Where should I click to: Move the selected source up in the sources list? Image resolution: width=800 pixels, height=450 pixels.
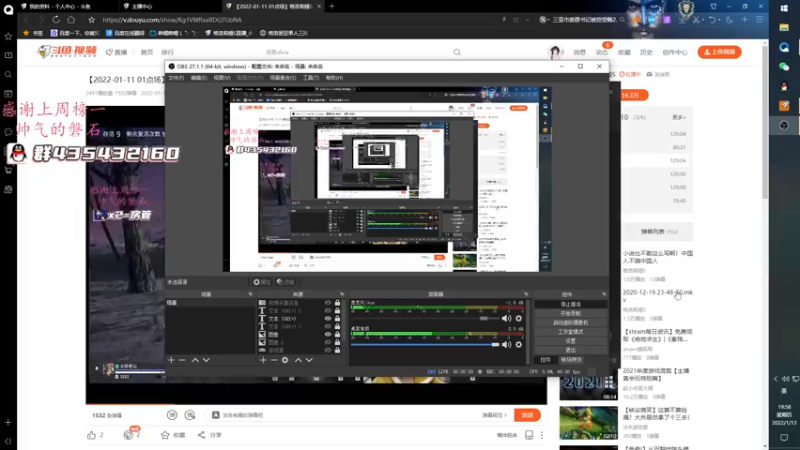click(298, 360)
